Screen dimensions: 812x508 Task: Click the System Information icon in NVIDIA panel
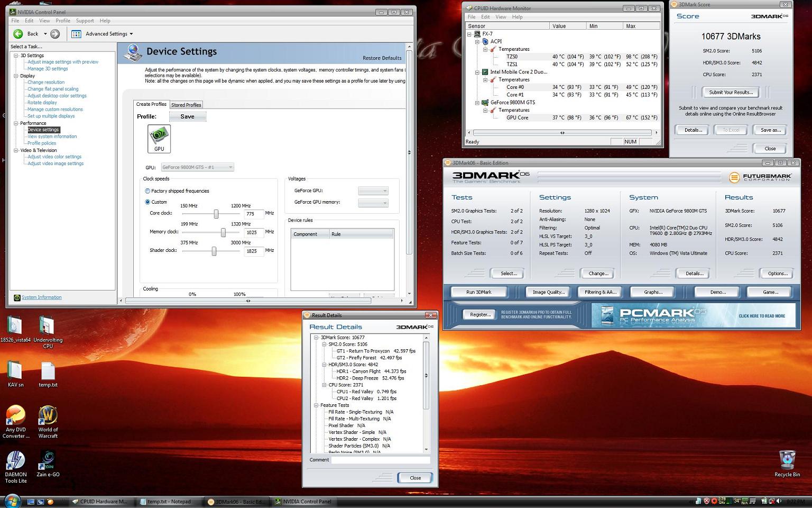(x=17, y=297)
